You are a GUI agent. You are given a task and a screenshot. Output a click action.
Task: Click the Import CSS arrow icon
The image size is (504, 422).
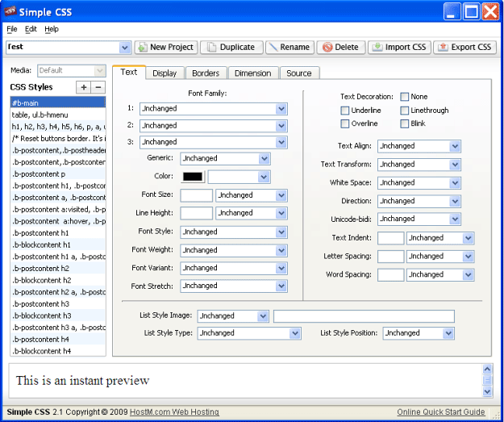[x=377, y=47]
